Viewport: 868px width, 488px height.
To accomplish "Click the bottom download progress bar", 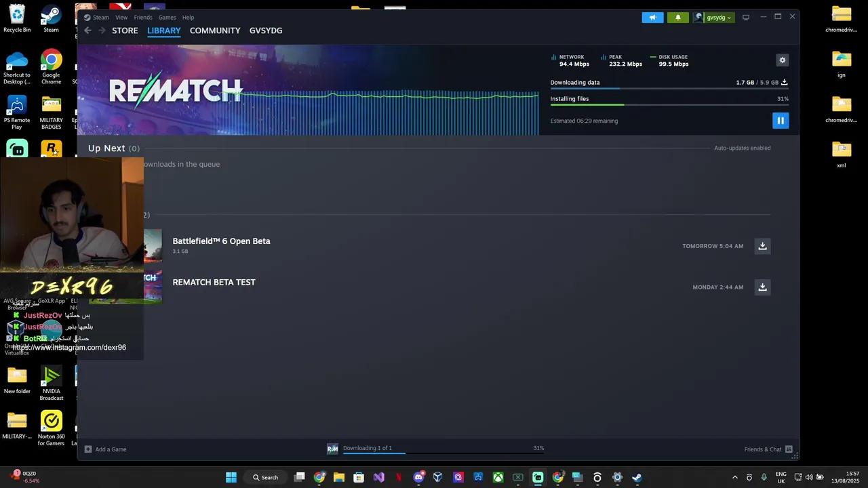I will tap(443, 453).
